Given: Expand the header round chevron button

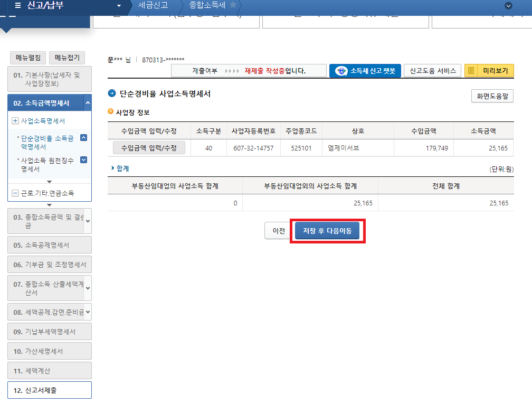Looking at the screenshot, I should click(x=508, y=5).
